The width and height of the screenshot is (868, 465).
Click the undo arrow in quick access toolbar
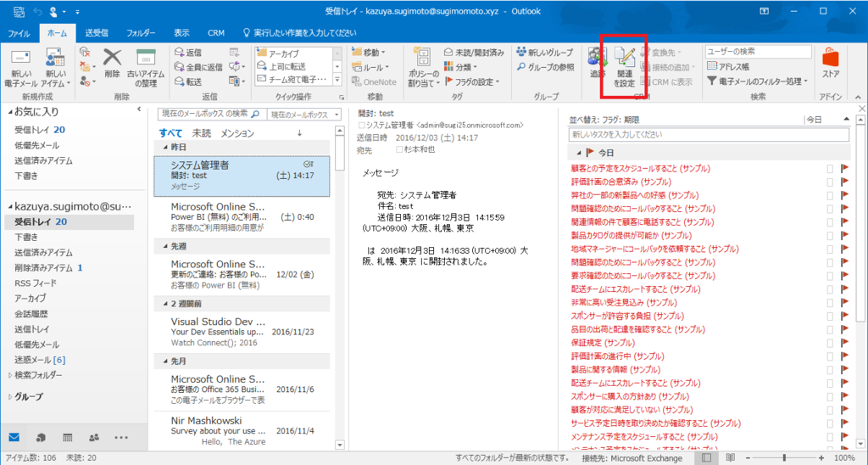[x=37, y=11]
